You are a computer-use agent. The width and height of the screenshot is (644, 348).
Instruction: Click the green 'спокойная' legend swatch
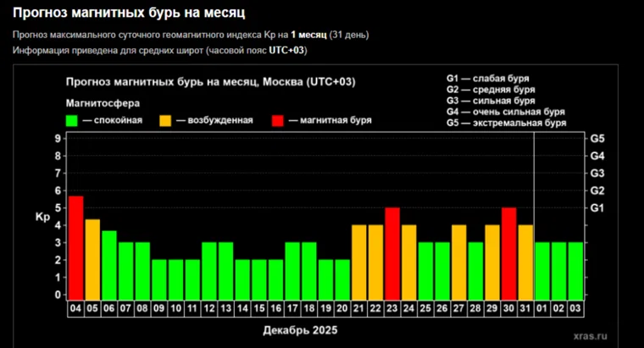pyautogui.click(x=72, y=120)
